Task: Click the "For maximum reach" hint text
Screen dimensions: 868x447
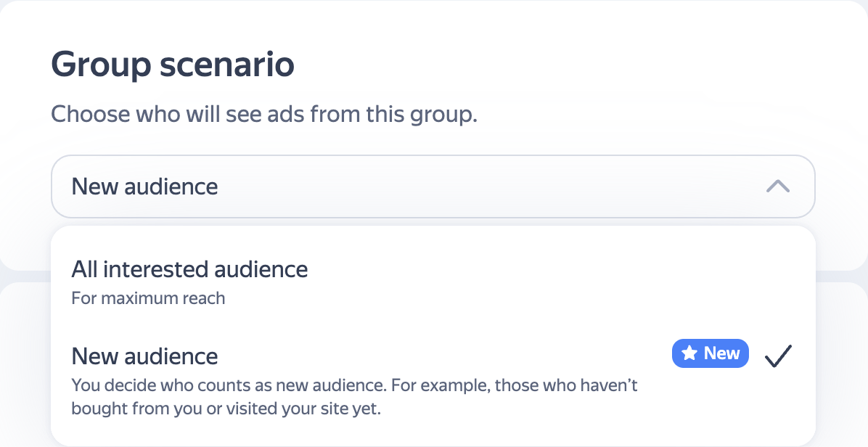Action: [148, 298]
